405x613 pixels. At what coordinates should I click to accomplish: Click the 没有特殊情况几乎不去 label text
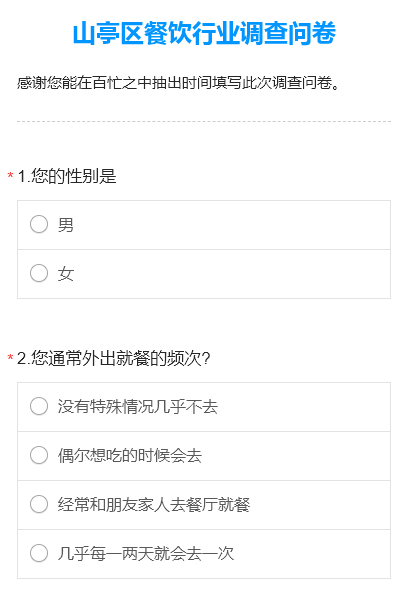(138, 407)
